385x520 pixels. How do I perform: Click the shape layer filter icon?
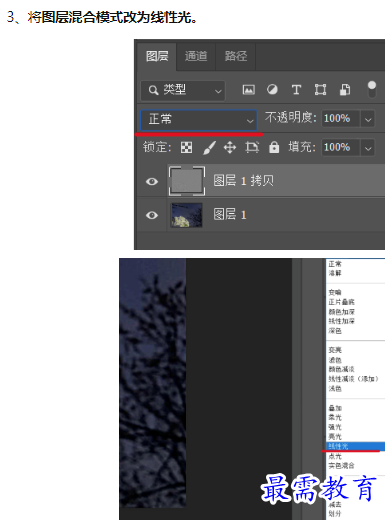[320, 90]
